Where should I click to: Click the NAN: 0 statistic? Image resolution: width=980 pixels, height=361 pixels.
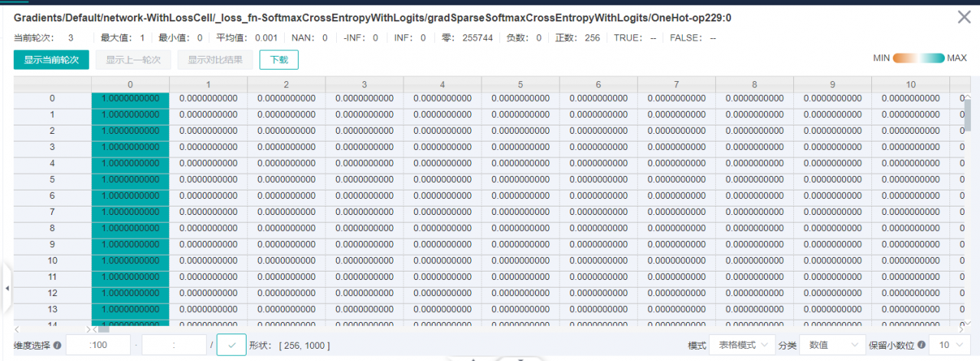[x=309, y=37]
